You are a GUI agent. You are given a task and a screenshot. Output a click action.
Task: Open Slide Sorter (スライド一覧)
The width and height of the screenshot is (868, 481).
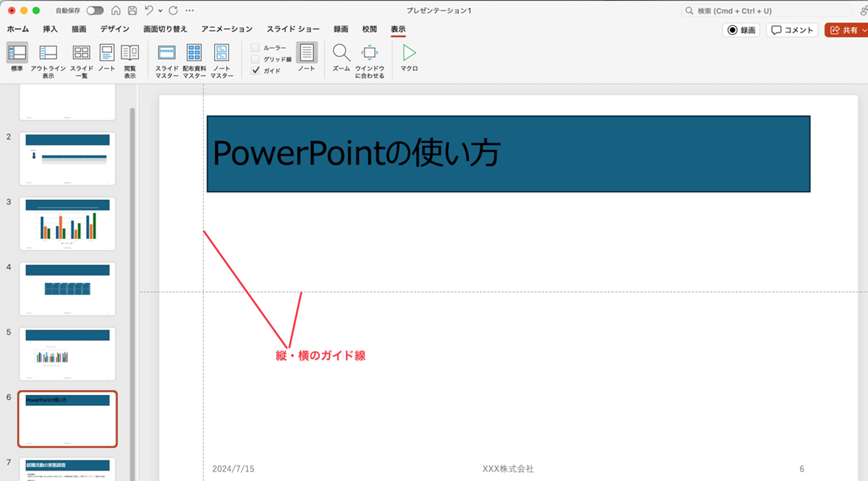82,61
